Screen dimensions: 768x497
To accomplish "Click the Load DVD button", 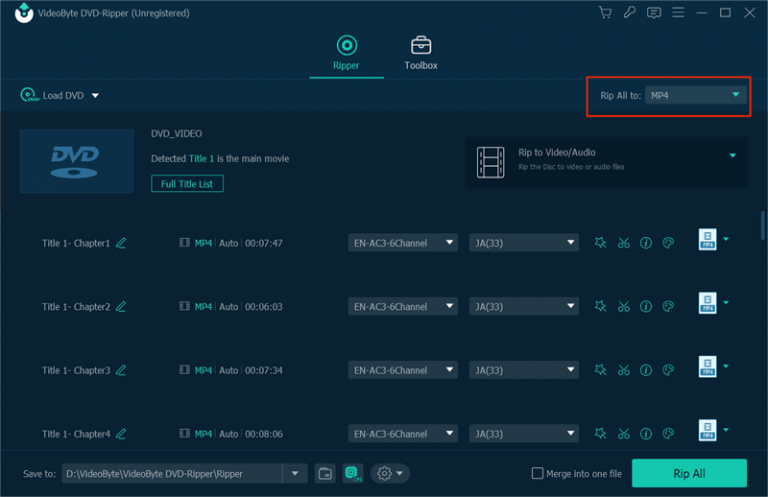I will [x=53, y=95].
